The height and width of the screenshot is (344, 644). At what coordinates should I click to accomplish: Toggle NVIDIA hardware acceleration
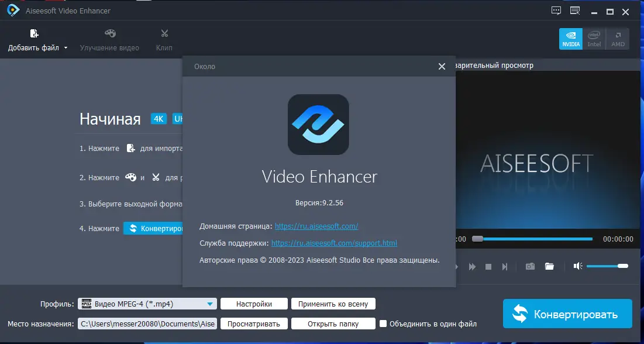(571, 39)
